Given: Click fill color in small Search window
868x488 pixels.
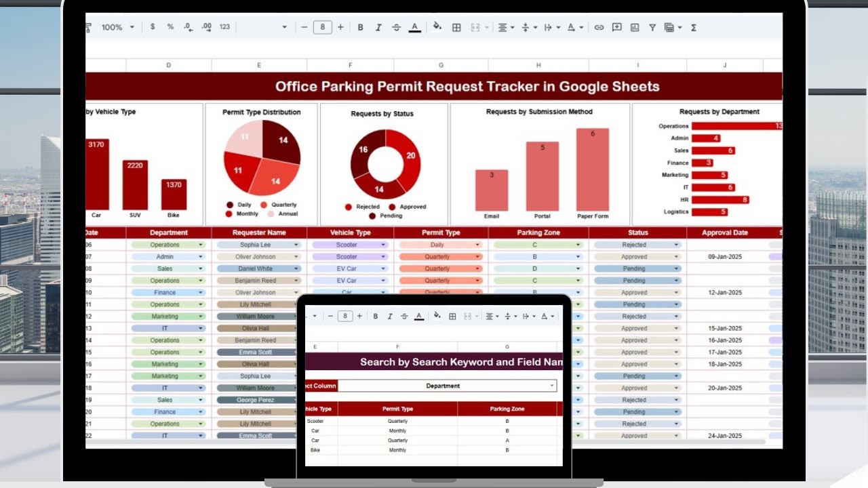Looking at the screenshot, I should [437, 316].
